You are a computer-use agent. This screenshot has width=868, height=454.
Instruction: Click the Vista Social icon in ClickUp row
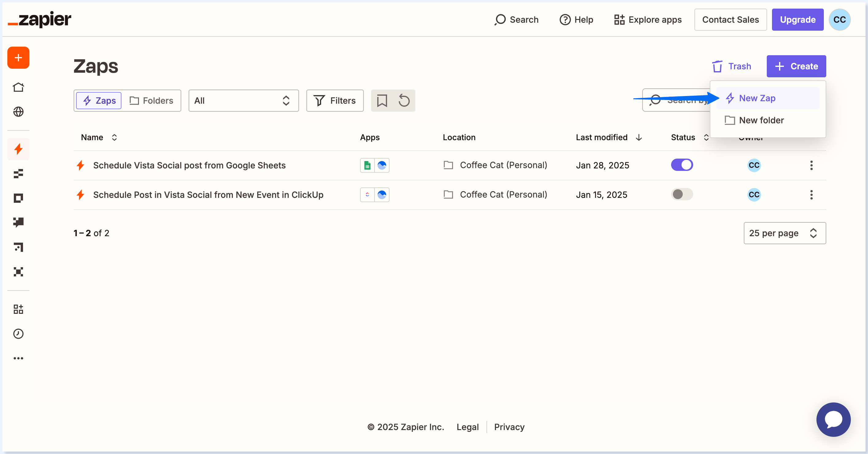coord(382,194)
